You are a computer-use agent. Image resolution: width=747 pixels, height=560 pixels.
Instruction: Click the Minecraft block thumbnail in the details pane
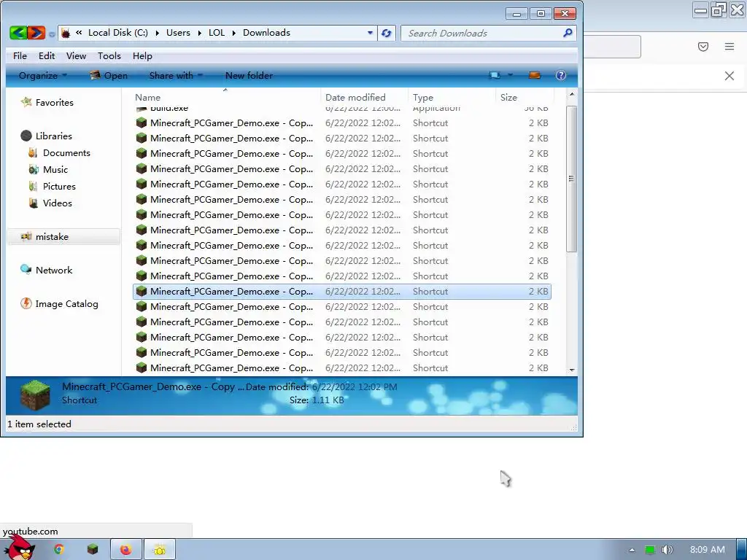click(35, 394)
